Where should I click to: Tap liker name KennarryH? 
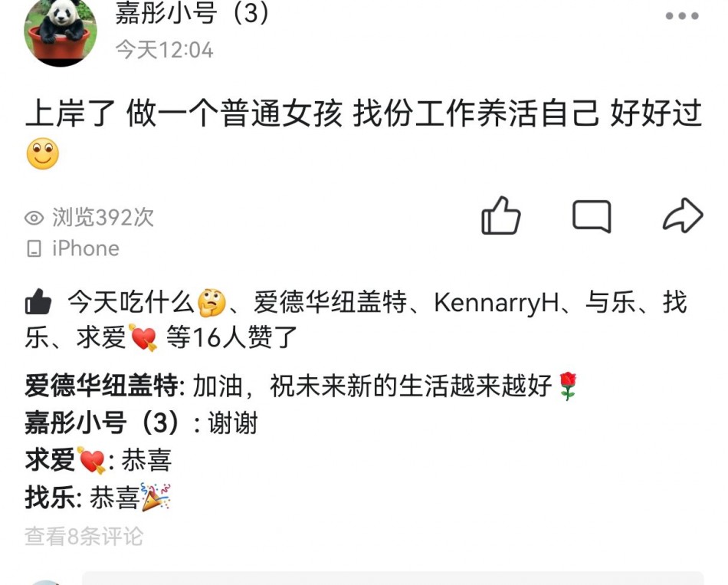pyautogui.click(x=496, y=303)
